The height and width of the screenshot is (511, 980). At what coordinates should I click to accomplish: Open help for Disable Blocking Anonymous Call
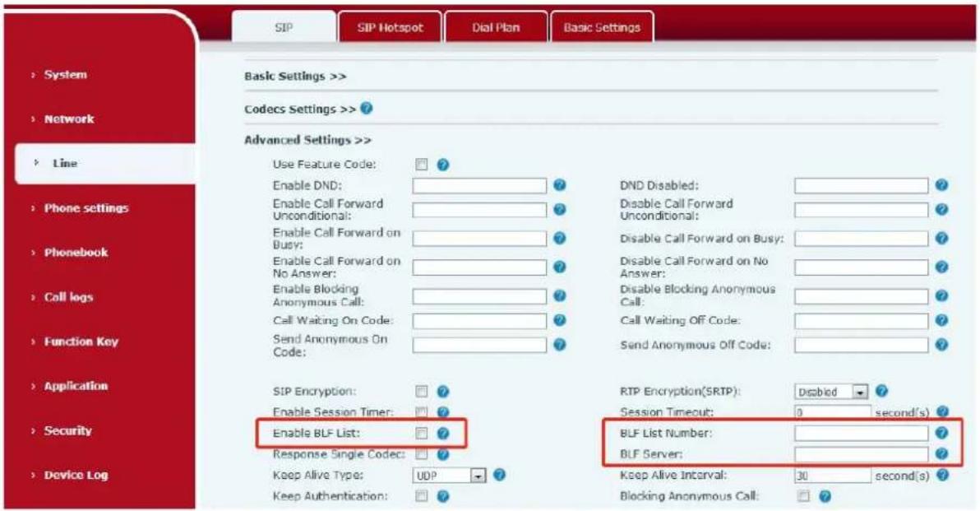[942, 295]
